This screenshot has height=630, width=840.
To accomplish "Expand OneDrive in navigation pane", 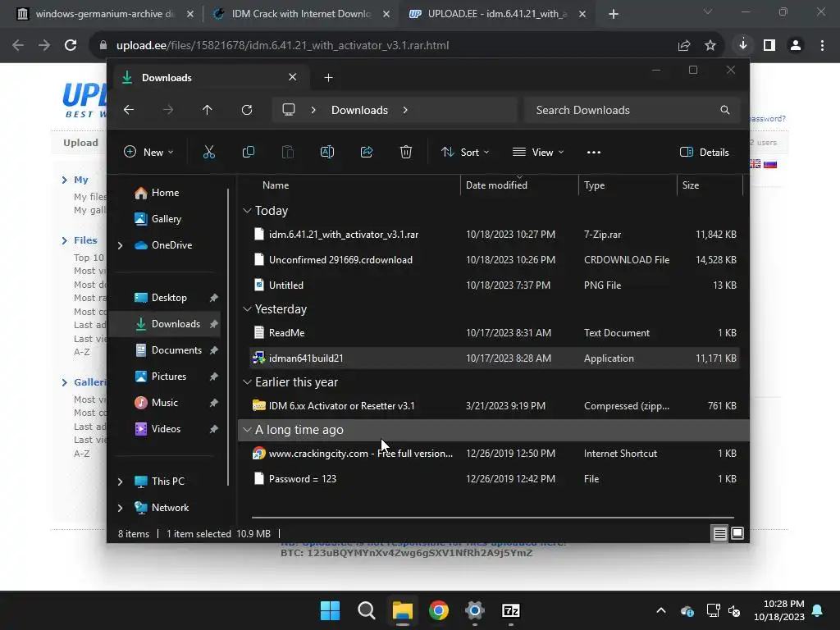I will tap(120, 245).
